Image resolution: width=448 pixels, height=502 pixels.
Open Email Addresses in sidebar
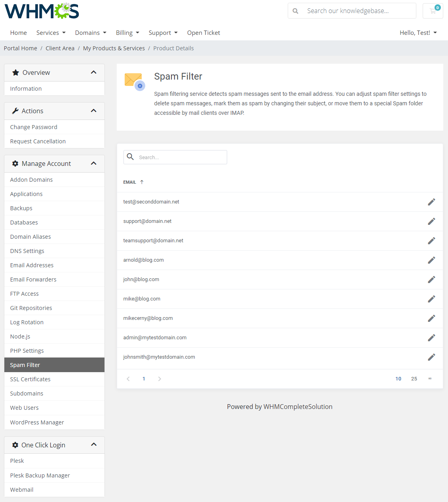(x=54, y=265)
